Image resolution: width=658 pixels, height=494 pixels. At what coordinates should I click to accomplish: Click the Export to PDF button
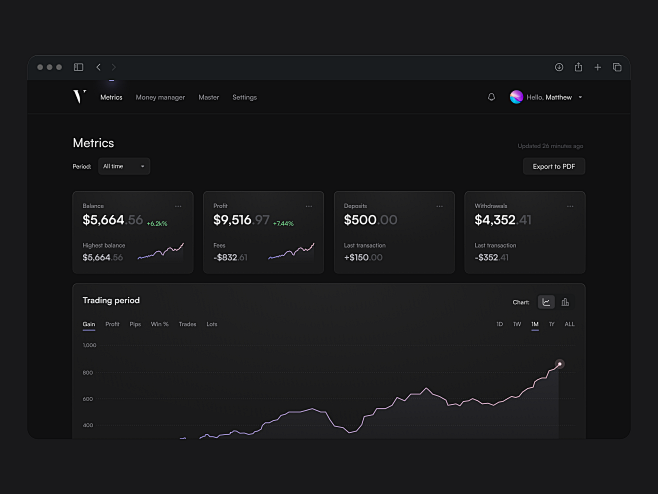(x=554, y=166)
